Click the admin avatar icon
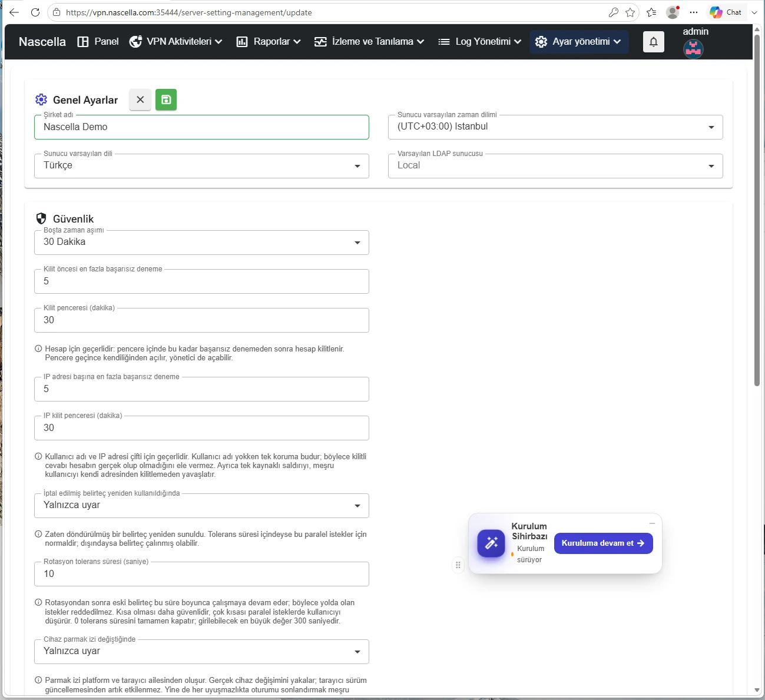Viewport: 765px width, 700px height. [693, 49]
